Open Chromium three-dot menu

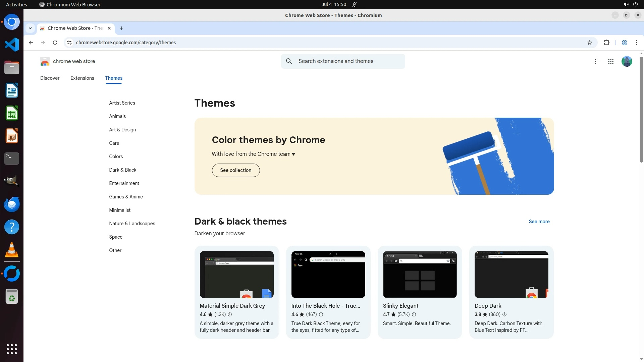pyautogui.click(x=636, y=43)
